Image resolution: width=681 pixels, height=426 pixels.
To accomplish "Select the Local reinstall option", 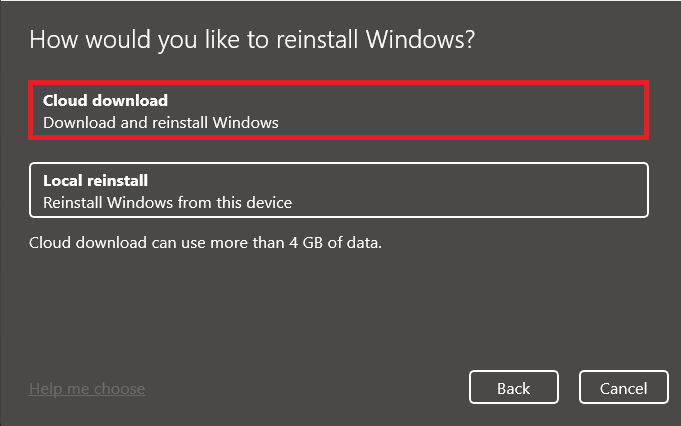I will (x=339, y=190).
